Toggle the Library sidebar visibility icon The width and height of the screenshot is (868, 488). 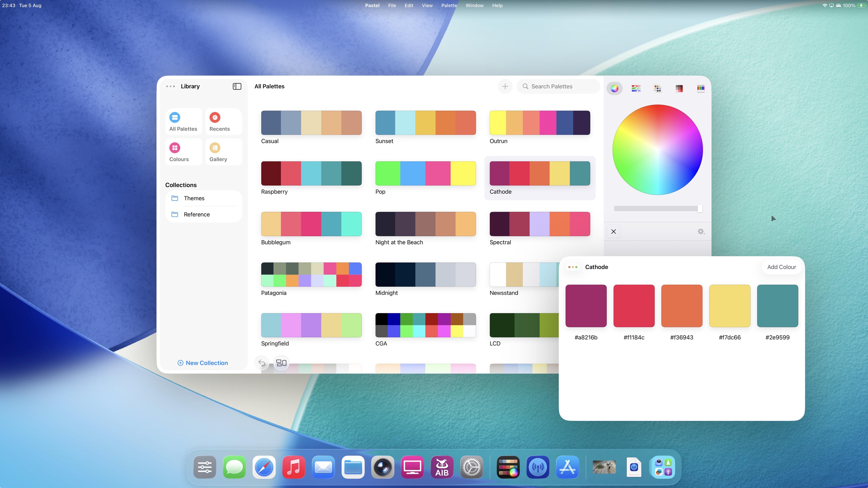pyautogui.click(x=237, y=86)
